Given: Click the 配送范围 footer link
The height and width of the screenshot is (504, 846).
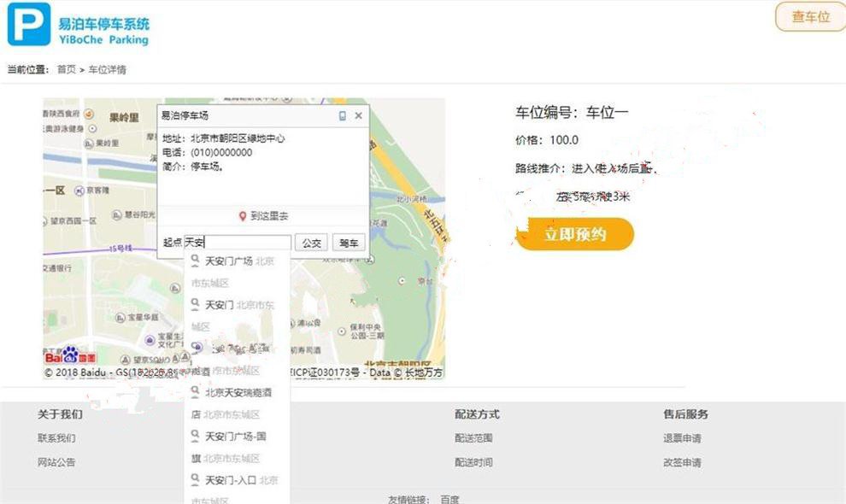Looking at the screenshot, I should pos(473,438).
